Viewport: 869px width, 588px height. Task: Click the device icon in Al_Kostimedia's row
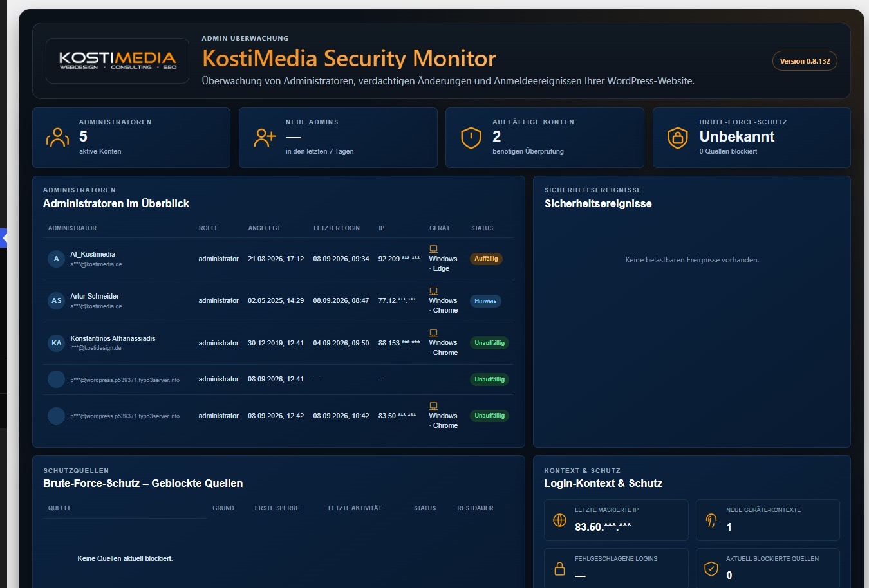(x=433, y=249)
